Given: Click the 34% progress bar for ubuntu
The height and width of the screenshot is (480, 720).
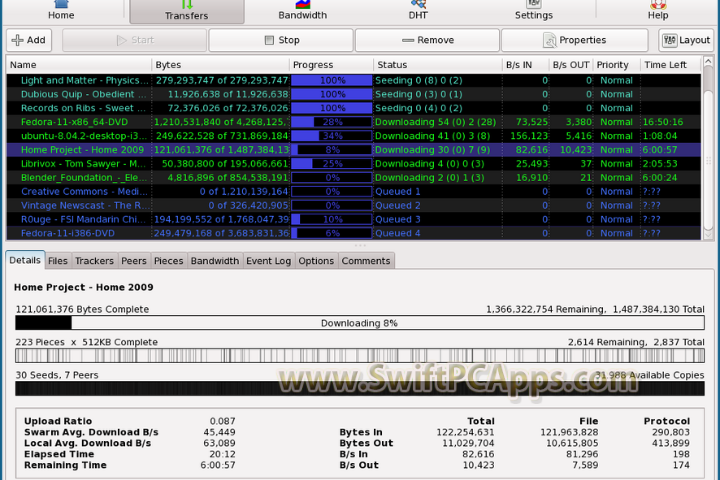Looking at the screenshot, I should tap(332, 136).
